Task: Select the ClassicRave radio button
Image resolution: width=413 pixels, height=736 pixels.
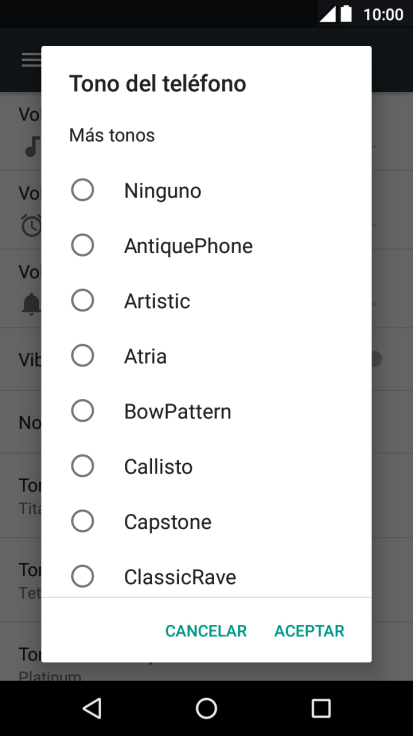Action: (83, 576)
